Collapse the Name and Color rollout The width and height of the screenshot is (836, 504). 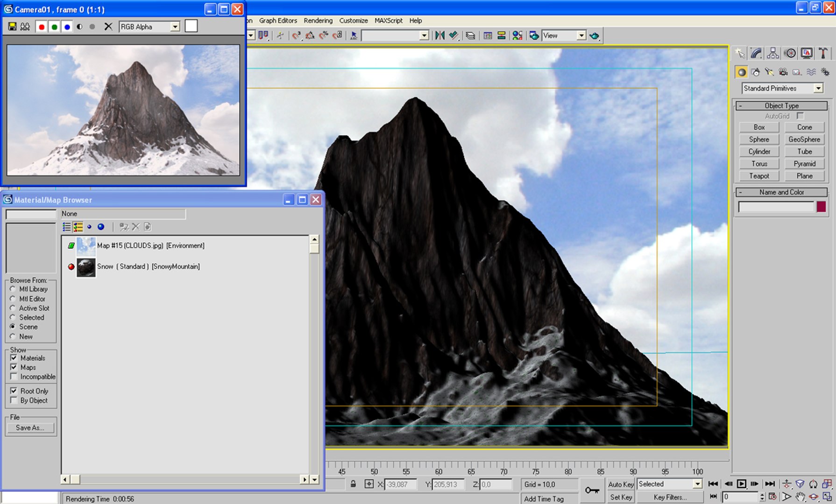coord(781,192)
